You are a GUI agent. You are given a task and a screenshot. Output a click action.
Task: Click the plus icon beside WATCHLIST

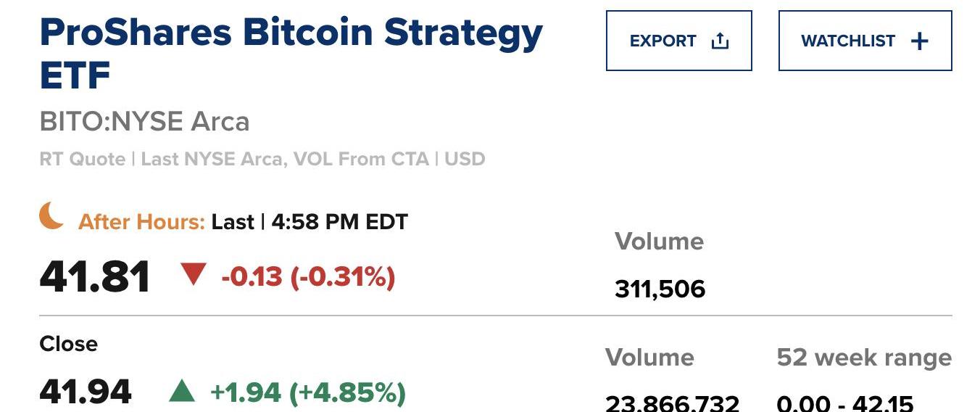(x=919, y=41)
